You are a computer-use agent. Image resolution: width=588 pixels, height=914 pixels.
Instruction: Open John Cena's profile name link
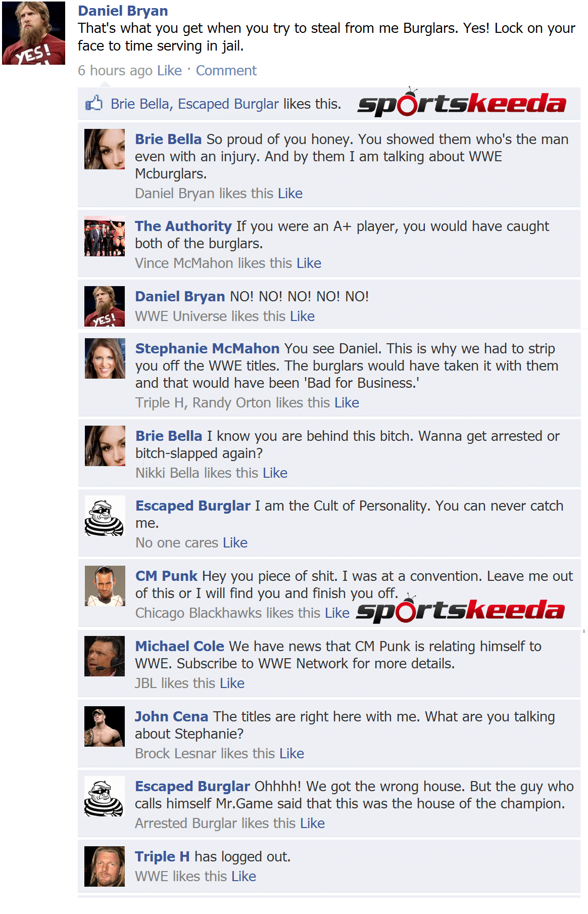point(172,716)
